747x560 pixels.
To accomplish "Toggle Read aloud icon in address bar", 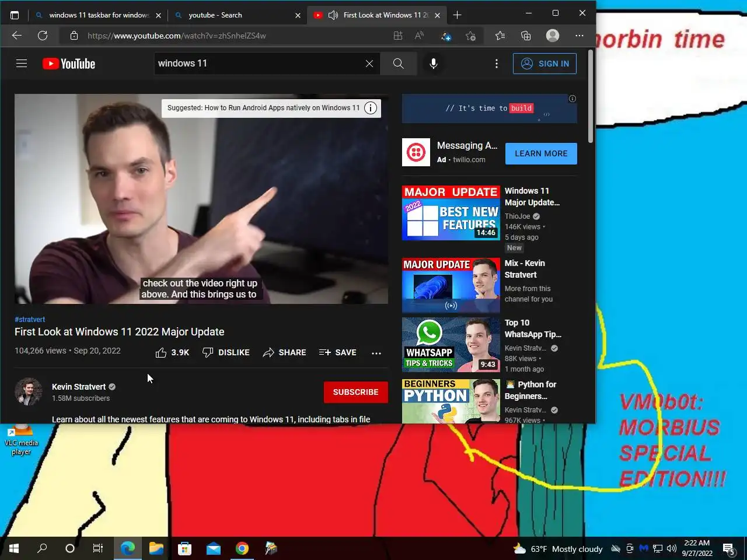I will pos(419,36).
